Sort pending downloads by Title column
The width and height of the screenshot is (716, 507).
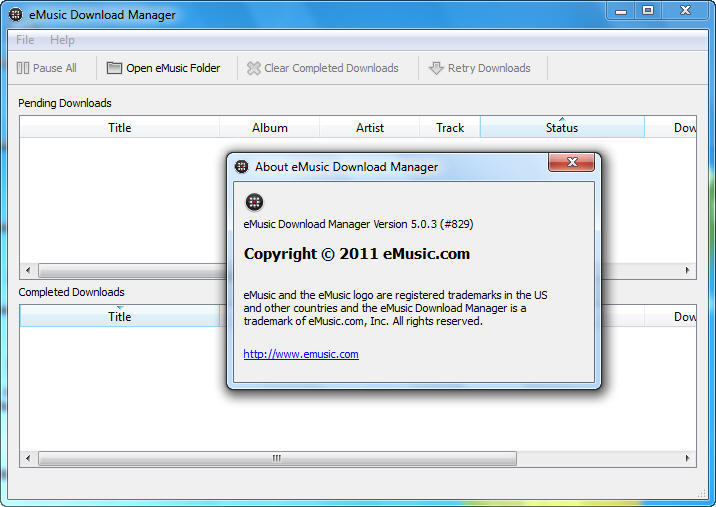click(119, 128)
